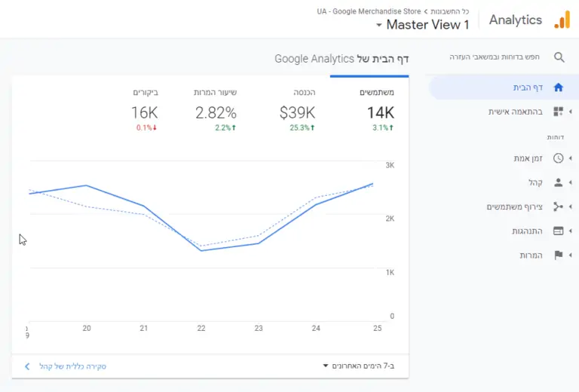Click the 25.3% revenue change indicator
Screen dimensions: 579x392
tap(302, 127)
